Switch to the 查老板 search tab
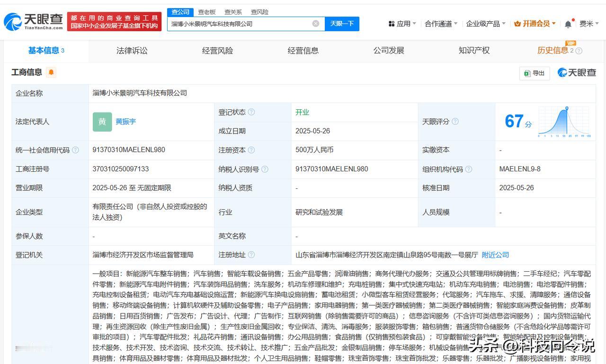 pos(207,12)
